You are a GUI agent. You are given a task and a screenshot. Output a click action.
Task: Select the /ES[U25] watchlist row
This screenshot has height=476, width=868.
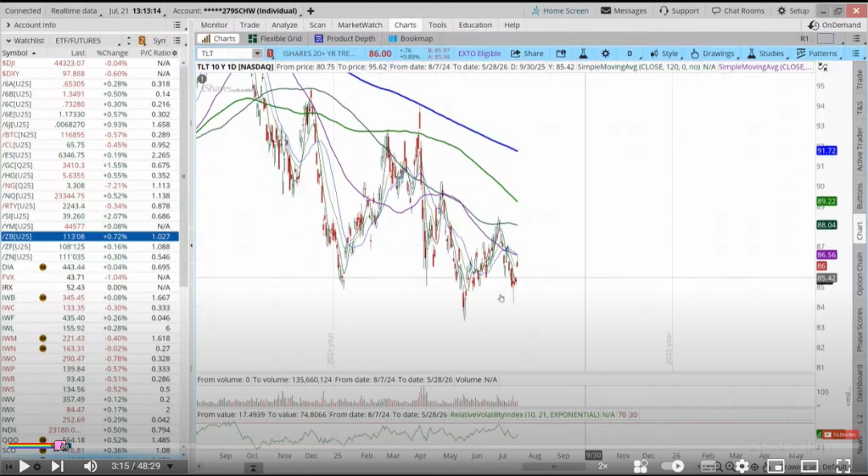[x=90, y=155]
